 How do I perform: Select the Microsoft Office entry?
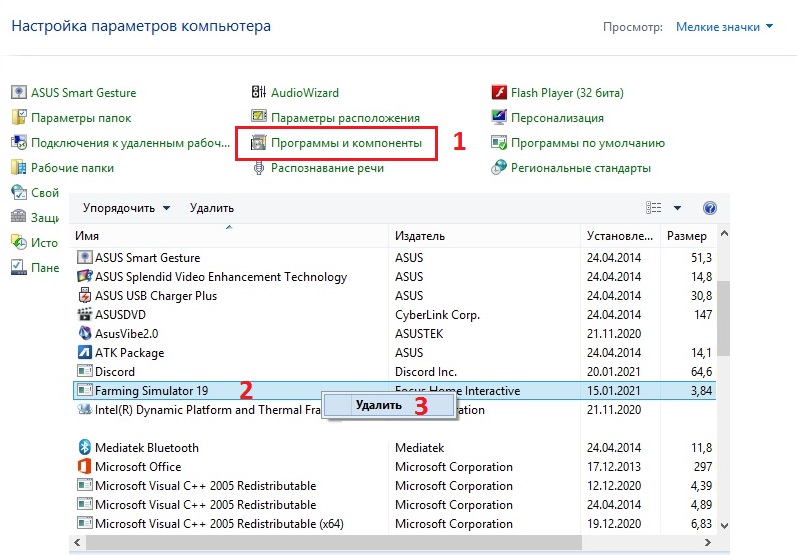(x=394, y=467)
